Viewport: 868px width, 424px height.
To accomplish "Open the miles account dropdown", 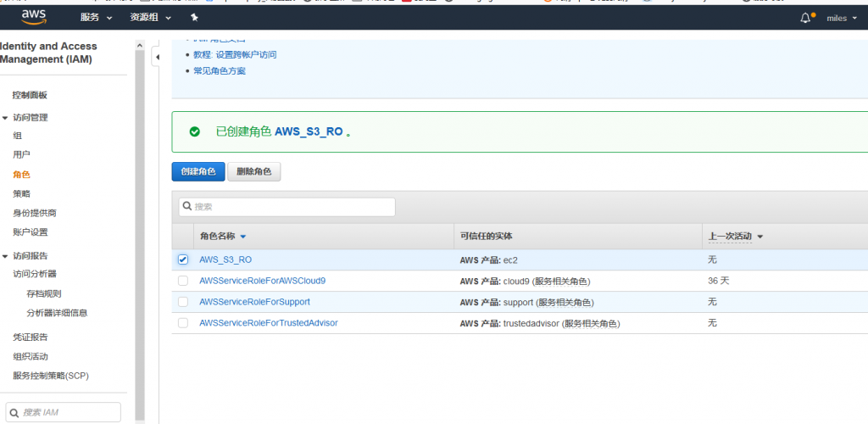I will 842,19.
